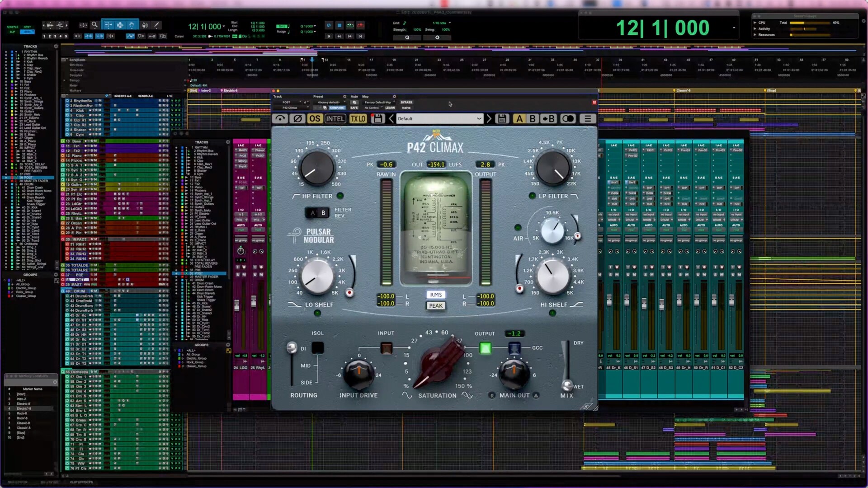This screenshot has width=868, height=488.
Task: Click the SAFE button
Action: (x=354, y=108)
